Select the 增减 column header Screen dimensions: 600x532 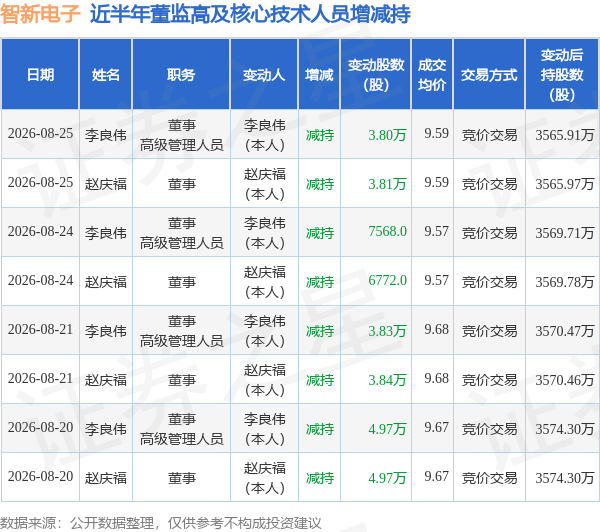319,74
